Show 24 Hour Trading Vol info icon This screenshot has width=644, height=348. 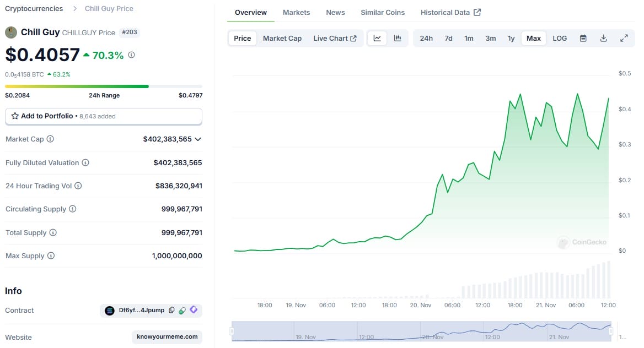pos(78,186)
